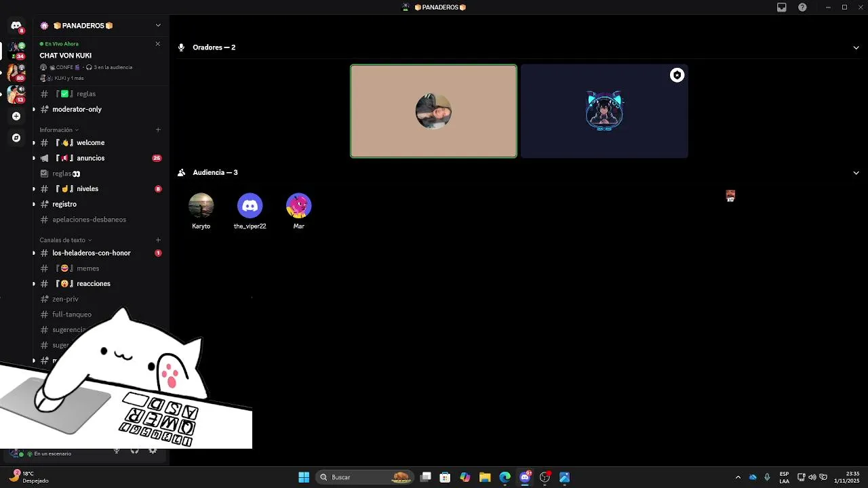Screen dimensions: 868x488
Task: Open the ESP LAA language switcher
Action: pyautogui.click(x=784, y=477)
